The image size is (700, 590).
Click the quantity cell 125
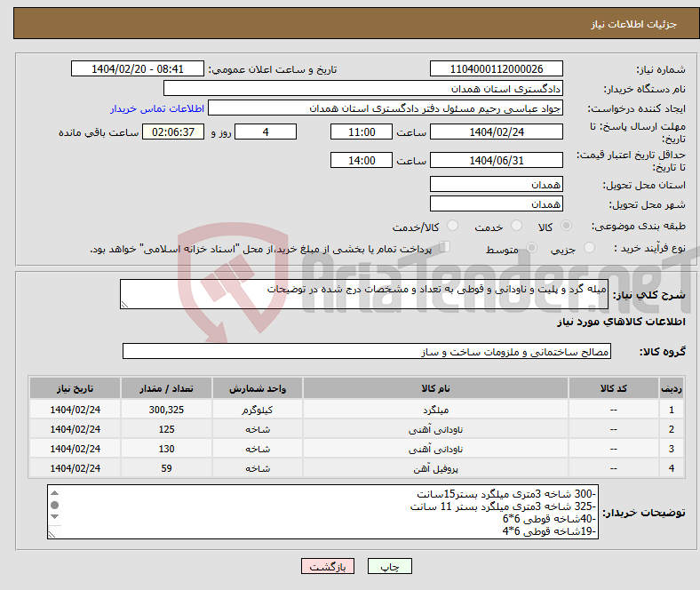[x=166, y=429]
